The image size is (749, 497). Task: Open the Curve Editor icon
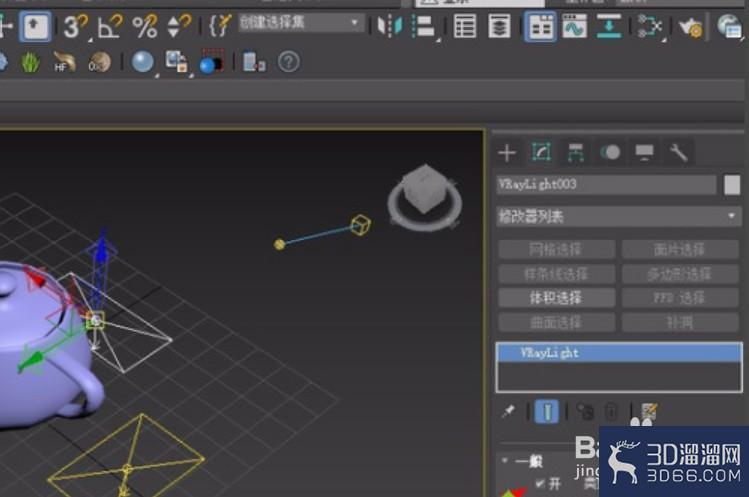[x=575, y=26]
